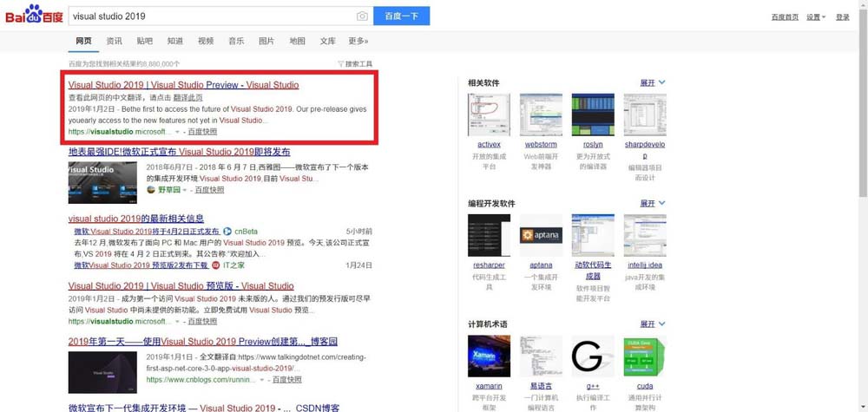Expand dropdown arrow after cnblogs URL

point(262,380)
